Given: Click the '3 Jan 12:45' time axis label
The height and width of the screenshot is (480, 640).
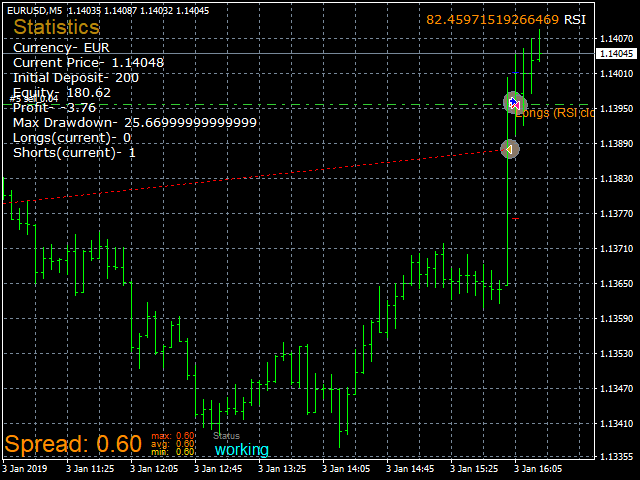Looking at the screenshot, I should [218, 469].
